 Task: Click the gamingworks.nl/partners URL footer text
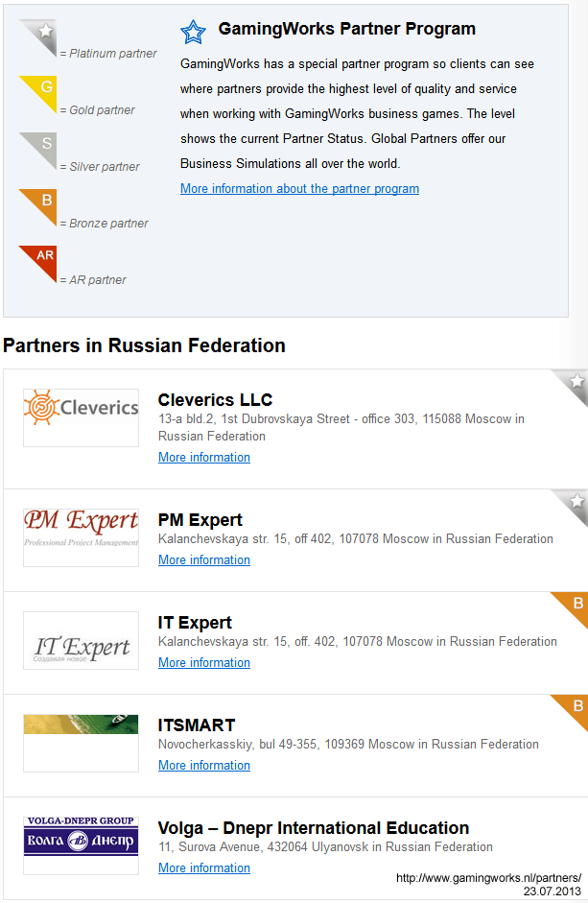[489, 878]
